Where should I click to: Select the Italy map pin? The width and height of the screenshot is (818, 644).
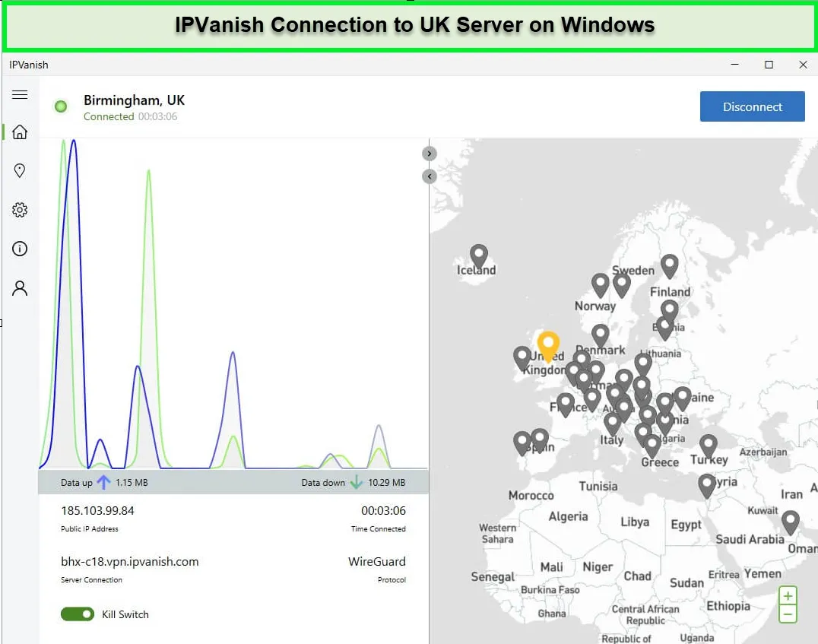[613, 424]
